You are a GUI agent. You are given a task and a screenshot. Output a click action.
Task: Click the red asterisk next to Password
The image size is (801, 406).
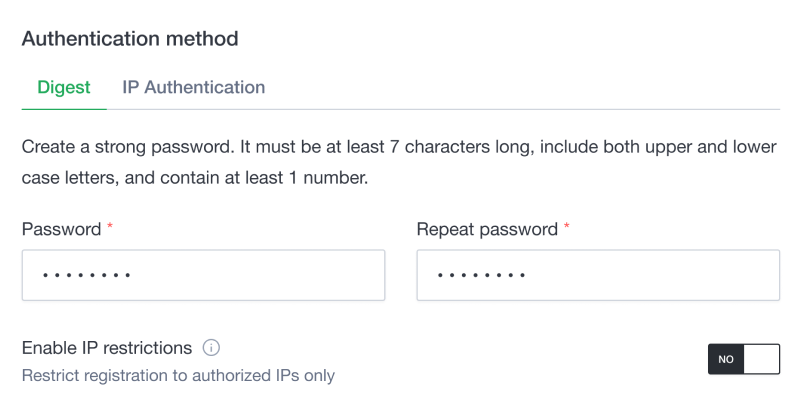coord(110,225)
